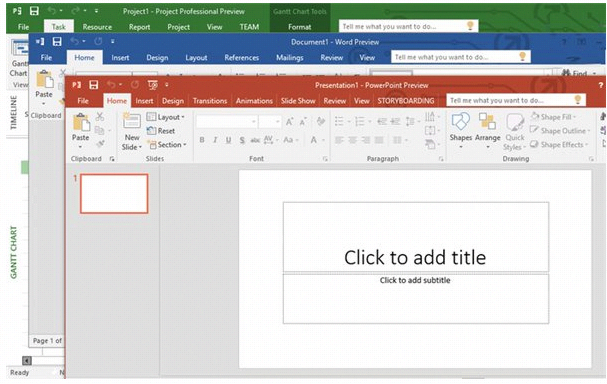607x384 pixels.
Task: Toggle Underline in PowerPoint Font group
Action: tap(228, 140)
